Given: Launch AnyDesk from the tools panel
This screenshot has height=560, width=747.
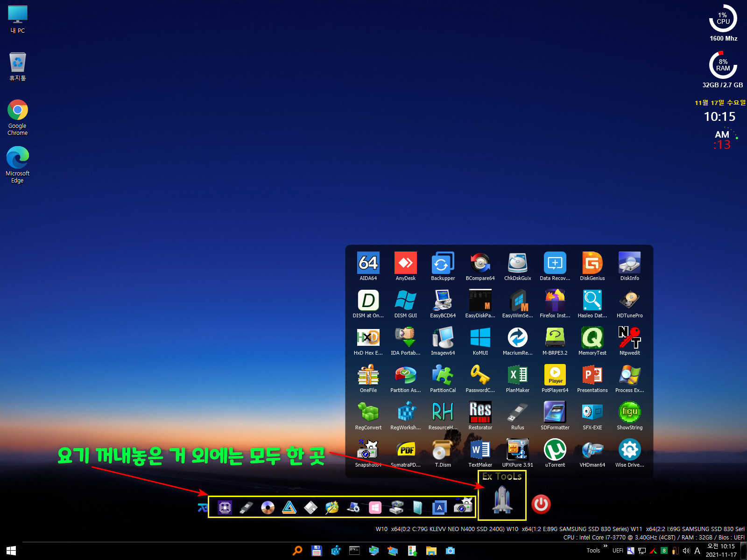Looking at the screenshot, I should coord(405,263).
